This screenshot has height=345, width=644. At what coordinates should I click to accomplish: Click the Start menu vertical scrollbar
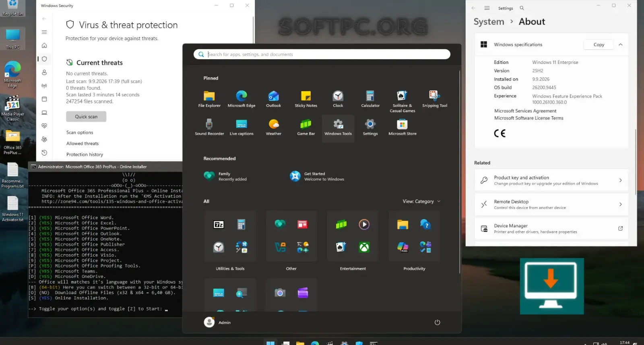460,172
